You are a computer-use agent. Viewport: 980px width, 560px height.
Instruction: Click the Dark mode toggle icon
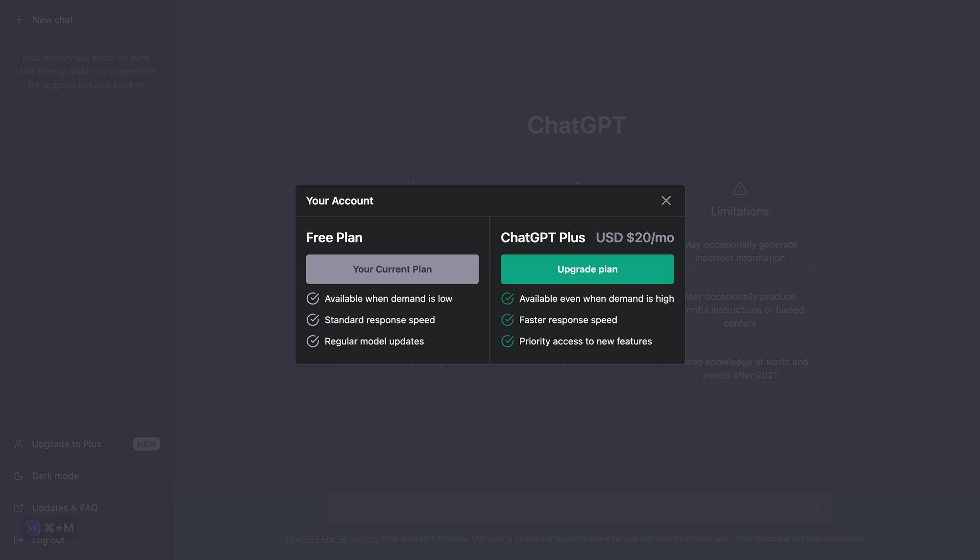point(19,476)
